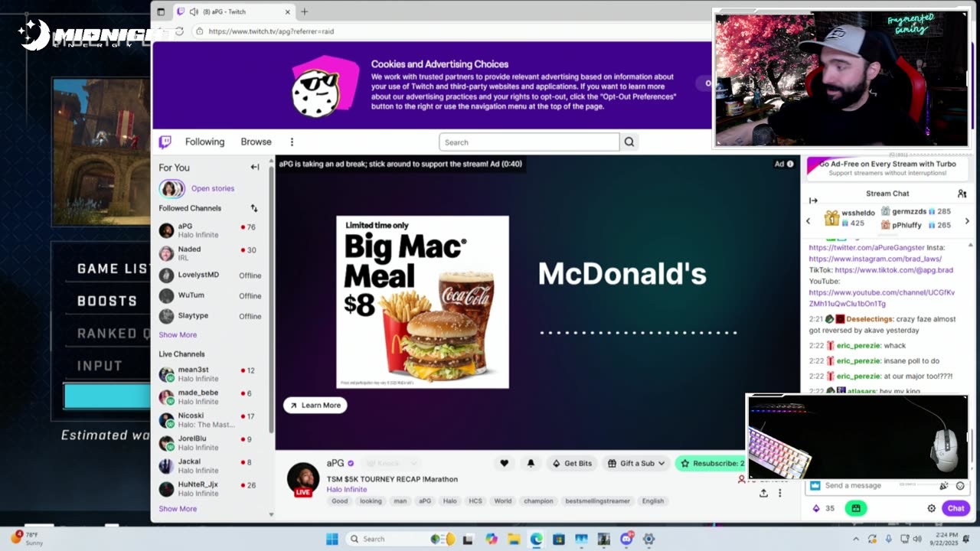Screen dimensions: 980x551
Task: Open Windows Start menu
Action: [332, 539]
